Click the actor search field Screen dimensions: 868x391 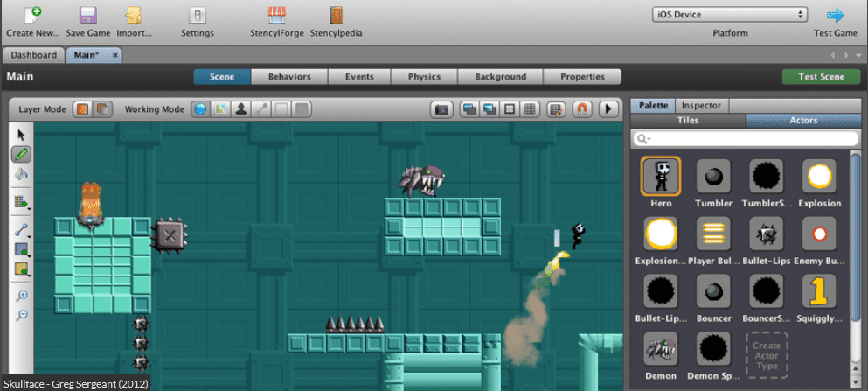[746, 138]
